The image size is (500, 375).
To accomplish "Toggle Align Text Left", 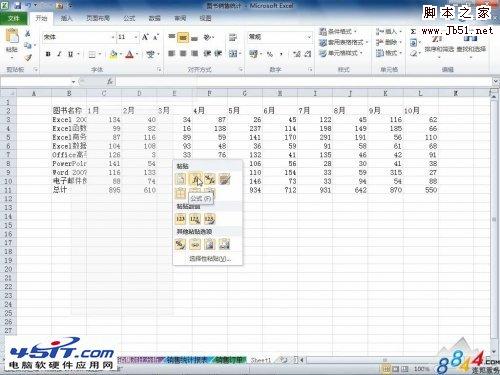I will click(172, 53).
